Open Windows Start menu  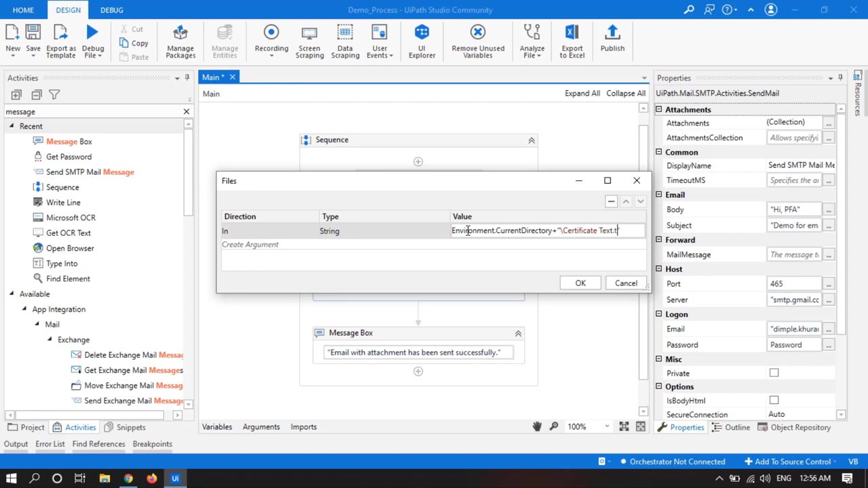coord(11,479)
